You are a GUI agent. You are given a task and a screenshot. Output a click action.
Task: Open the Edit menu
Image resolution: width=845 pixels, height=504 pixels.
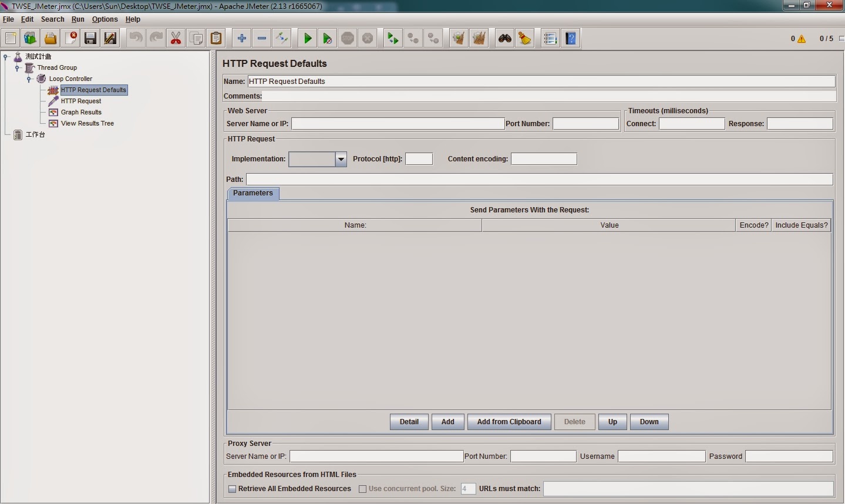point(27,19)
